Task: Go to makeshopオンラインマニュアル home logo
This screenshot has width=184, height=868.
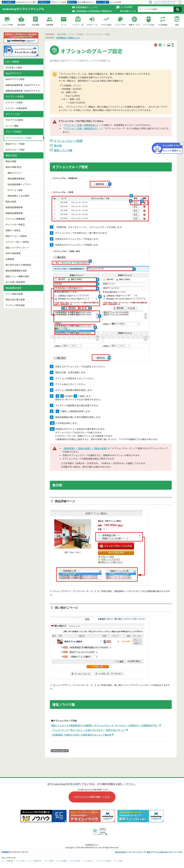Action: (x=23, y=9)
